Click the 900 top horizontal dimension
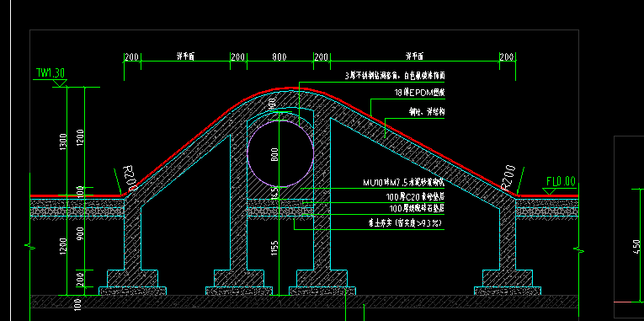 click(279, 57)
